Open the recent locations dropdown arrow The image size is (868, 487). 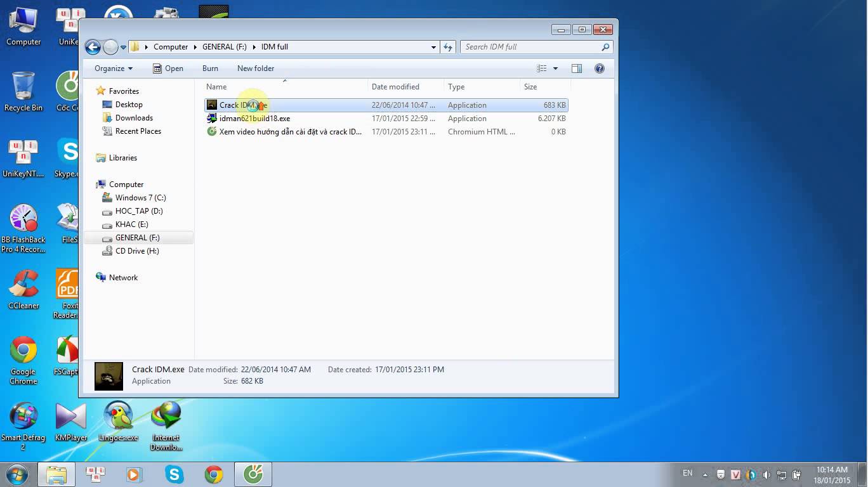[123, 48]
